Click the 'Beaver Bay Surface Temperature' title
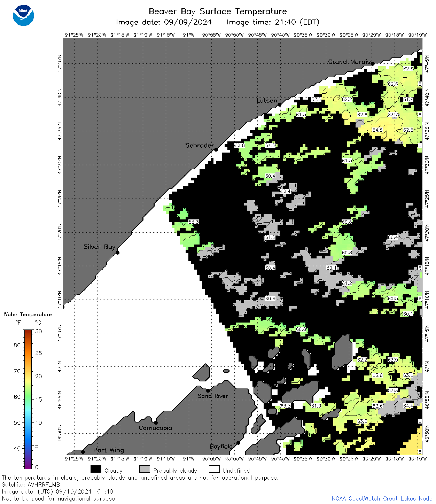Image resolution: width=436 pixels, height=504 pixels. (218, 11)
